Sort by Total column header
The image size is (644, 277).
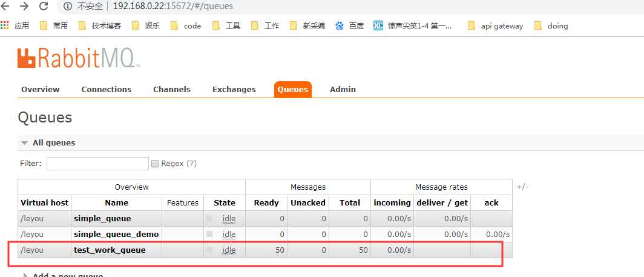[x=350, y=202]
